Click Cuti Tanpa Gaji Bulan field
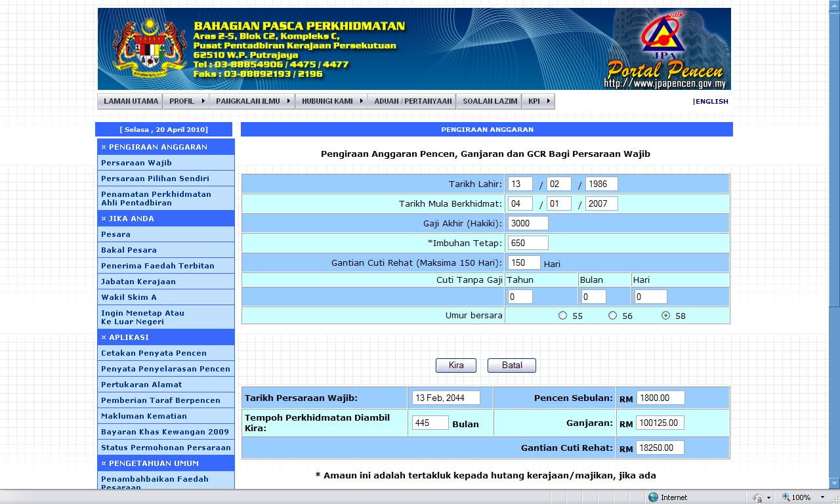Image resolution: width=840 pixels, height=504 pixels. click(593, 297)
